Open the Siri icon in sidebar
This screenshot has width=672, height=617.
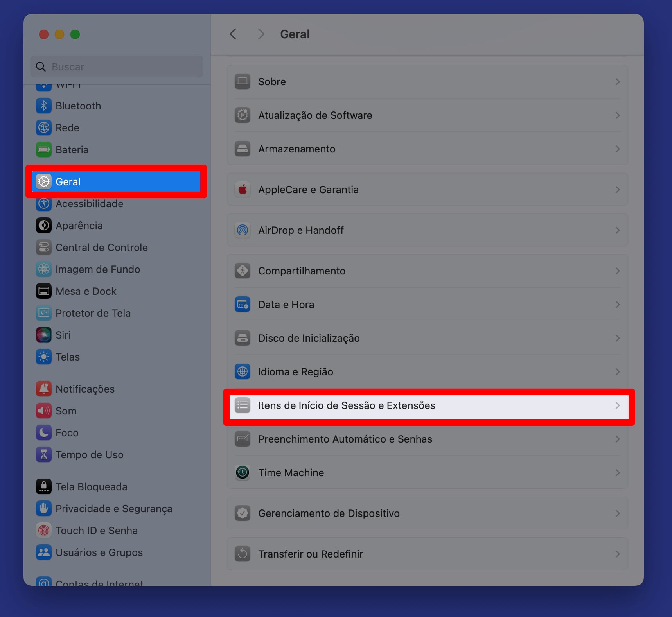[x=44, y=335]
